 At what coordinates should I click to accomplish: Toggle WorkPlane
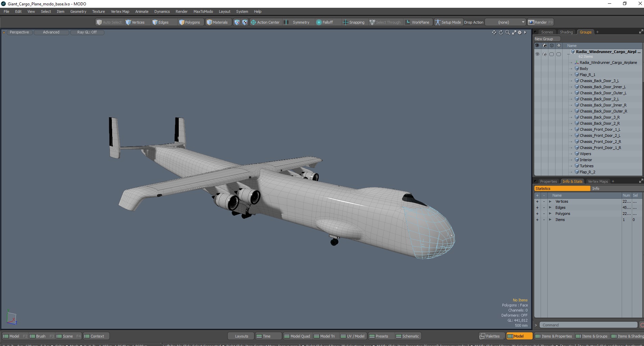(x=417, y=22)
